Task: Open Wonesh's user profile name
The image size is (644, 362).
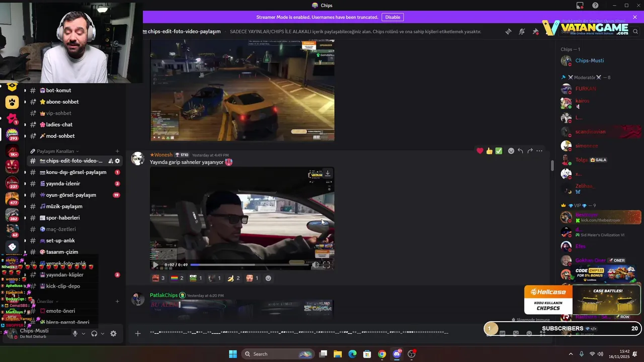Action: coord(161,155)
